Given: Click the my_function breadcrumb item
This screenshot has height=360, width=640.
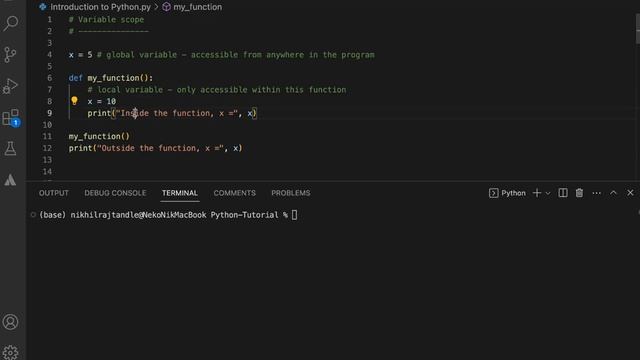Looking at the screenshot, I should 198,7.
